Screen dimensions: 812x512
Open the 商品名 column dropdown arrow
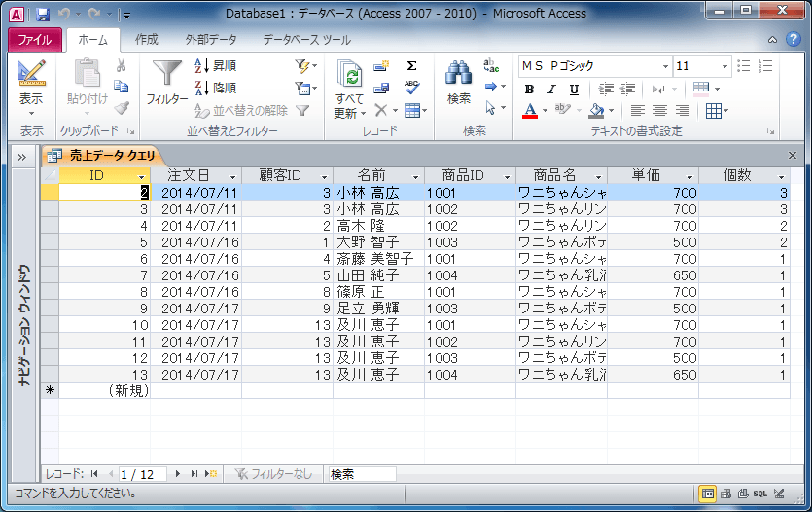pyautogui.click(x=598, y=177)
